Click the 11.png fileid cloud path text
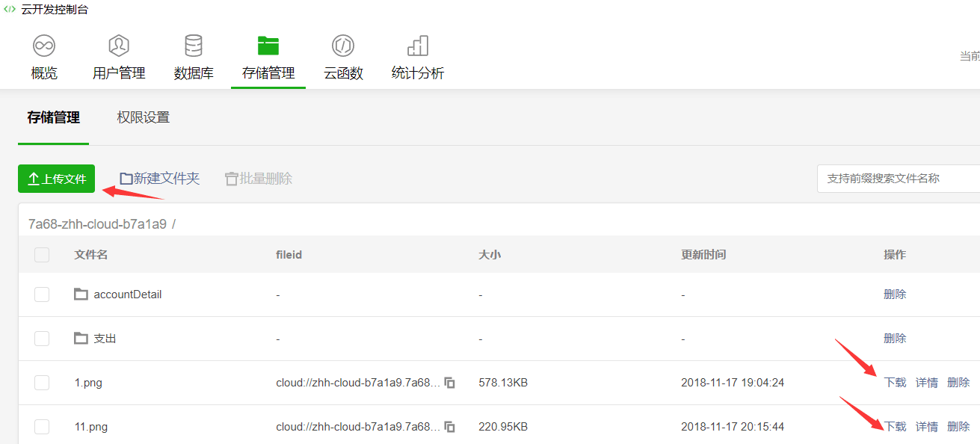 [x=358, y=427]
